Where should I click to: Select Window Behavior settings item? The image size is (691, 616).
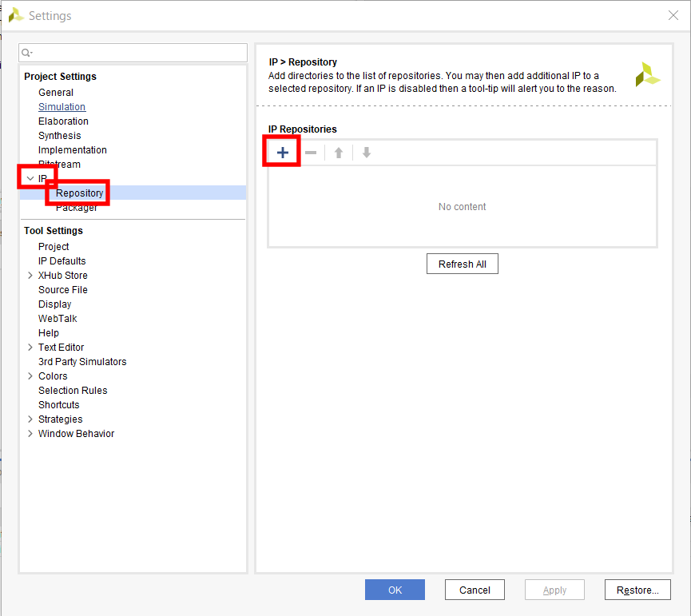tap(76, 434)
